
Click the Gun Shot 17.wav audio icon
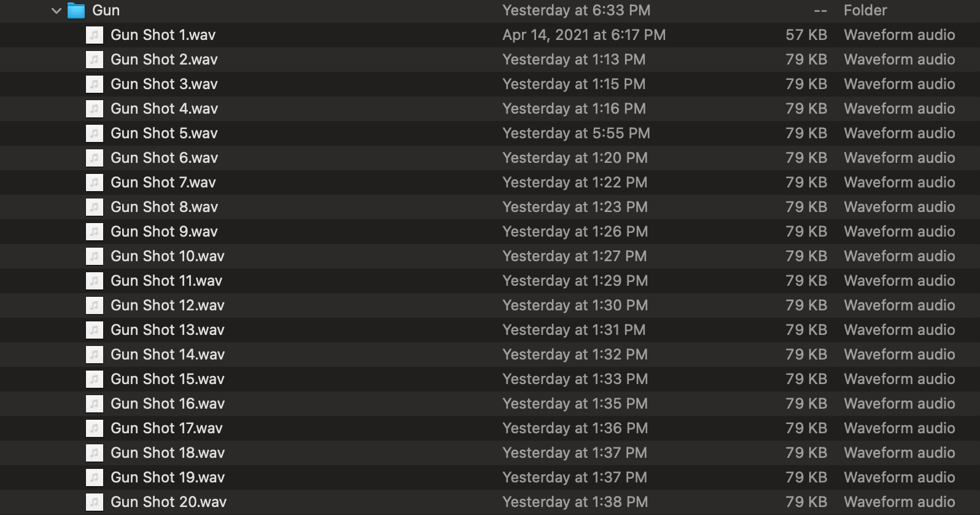coord(94,428)
